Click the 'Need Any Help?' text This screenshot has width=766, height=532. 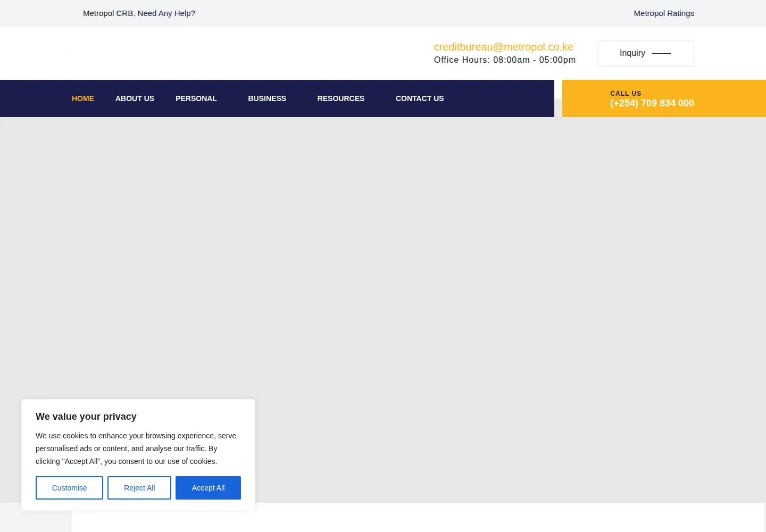166,13
